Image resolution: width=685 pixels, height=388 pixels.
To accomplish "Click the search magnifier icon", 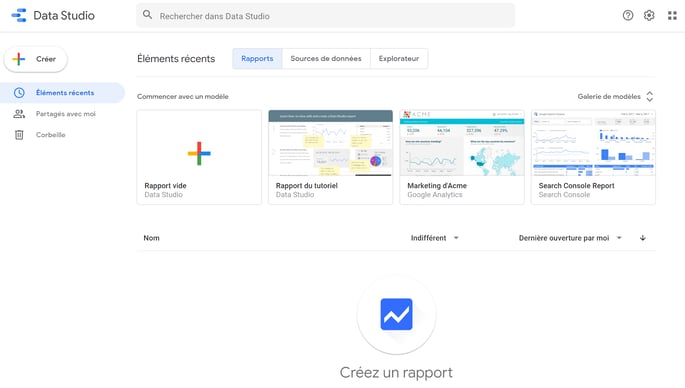I will click(148, 15).
